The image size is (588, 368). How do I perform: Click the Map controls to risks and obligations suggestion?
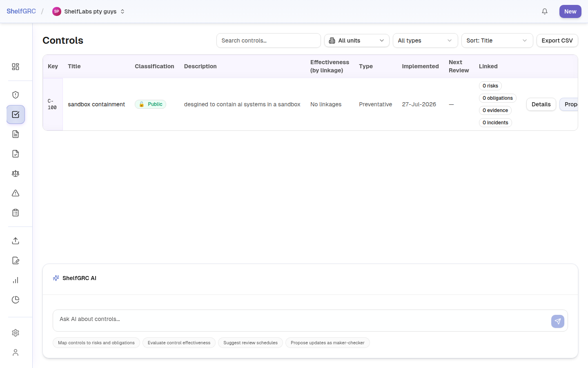click(x=96, y=343)
